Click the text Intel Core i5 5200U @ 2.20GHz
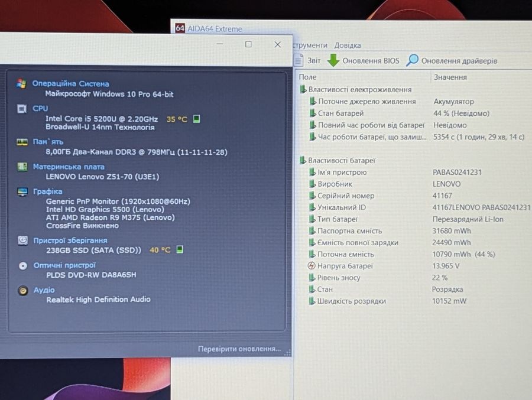Viewport: 532px width, 400px height. pyautogui.click(x=102, y=119)
